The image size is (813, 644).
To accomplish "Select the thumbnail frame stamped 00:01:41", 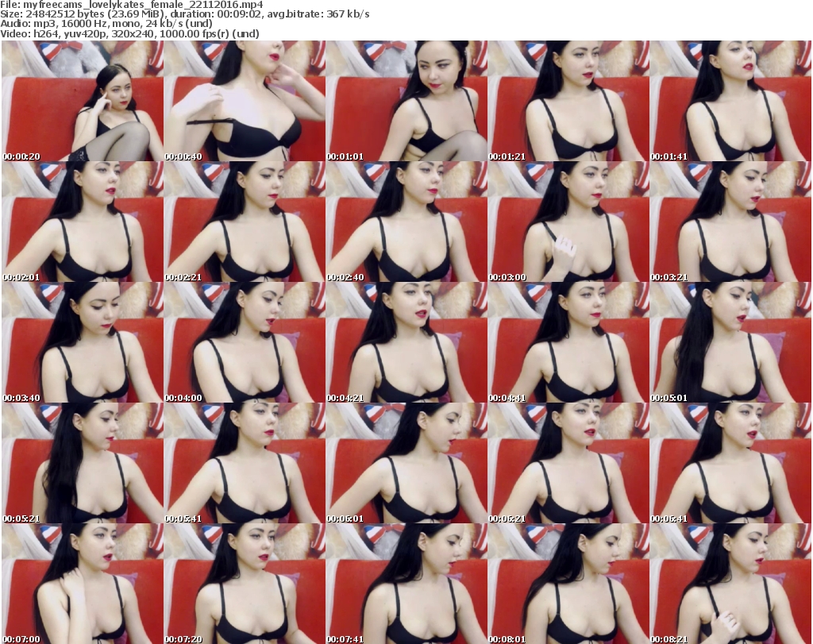I will tap(730, 101).
